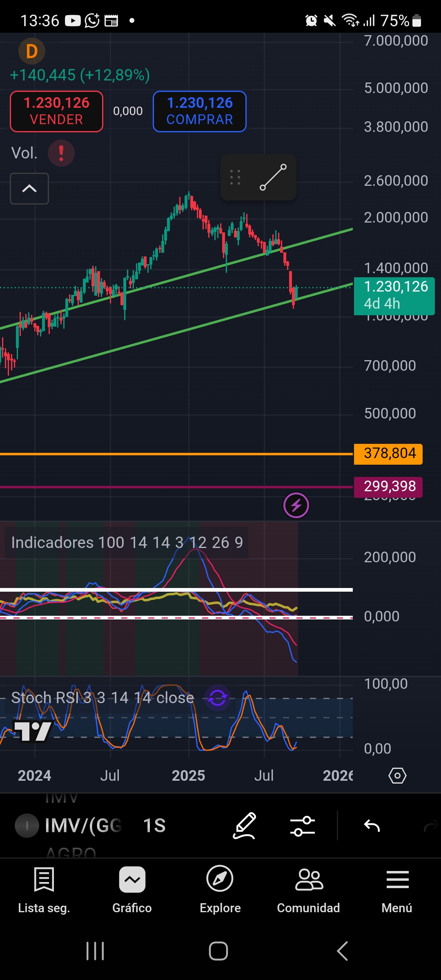
Task: Open drawing tools pencil icon
Action: pyautogui.click(x=244, y=826)
